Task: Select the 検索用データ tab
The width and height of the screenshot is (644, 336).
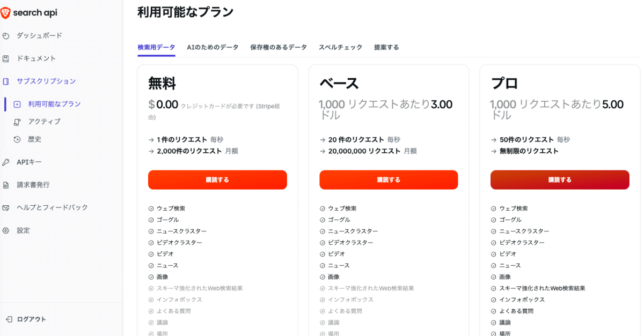Action: coord(156,47)
